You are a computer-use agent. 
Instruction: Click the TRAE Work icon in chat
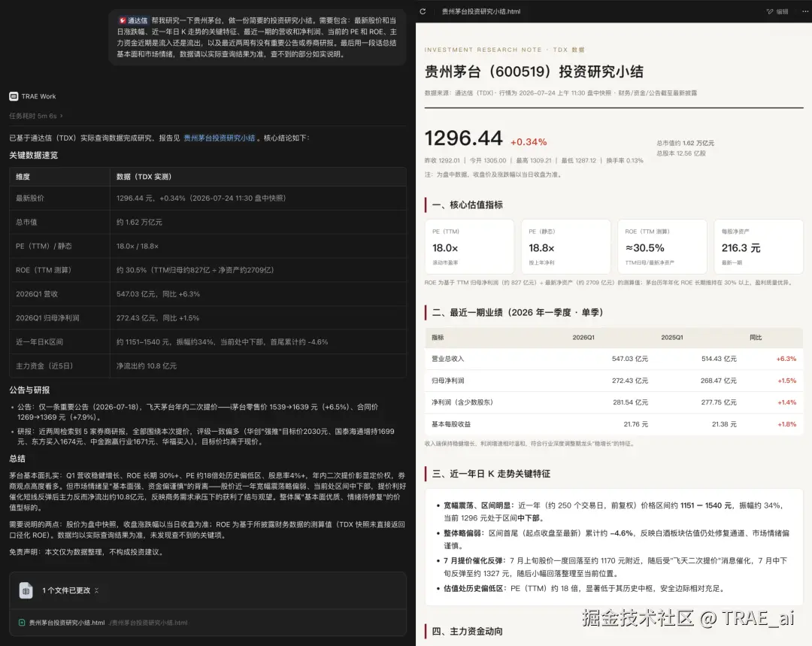click(x=14, y=96)
